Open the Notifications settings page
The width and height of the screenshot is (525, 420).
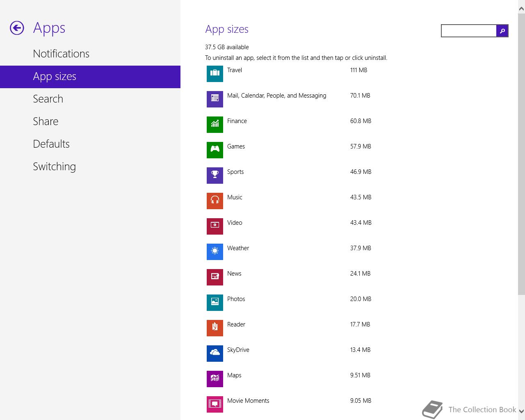pos(90,54)
